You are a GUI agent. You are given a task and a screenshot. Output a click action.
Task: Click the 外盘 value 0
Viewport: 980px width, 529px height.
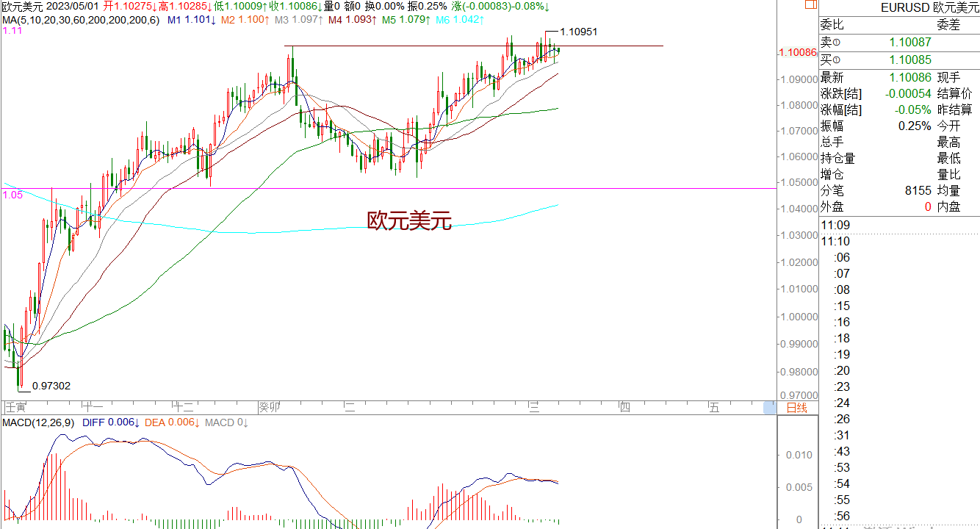coord(928,206)
